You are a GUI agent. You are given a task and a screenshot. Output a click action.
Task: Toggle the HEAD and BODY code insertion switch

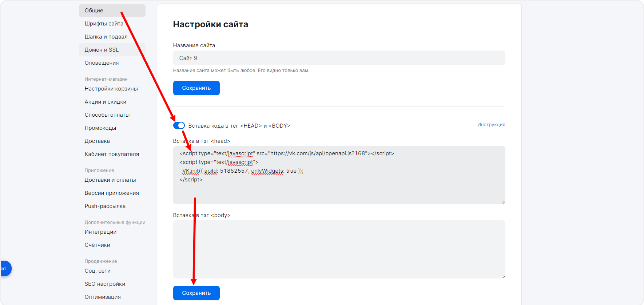[179, 125]
